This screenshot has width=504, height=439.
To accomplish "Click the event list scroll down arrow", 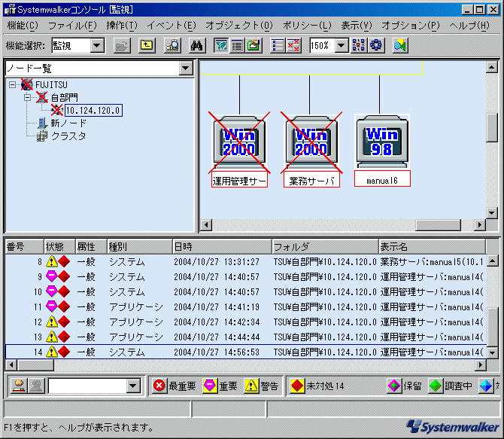I will tap(492, 352).
